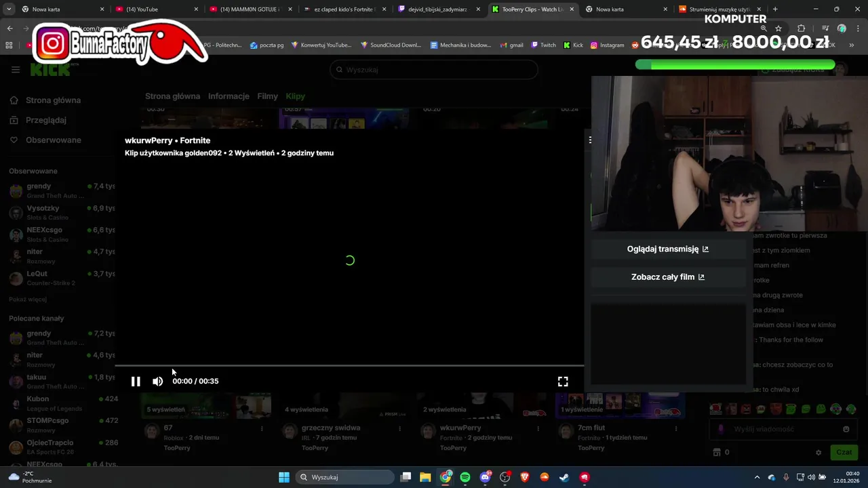The image size is (868, 488).
Task: Open Steam from the taskbar
Action: (564, 477)
